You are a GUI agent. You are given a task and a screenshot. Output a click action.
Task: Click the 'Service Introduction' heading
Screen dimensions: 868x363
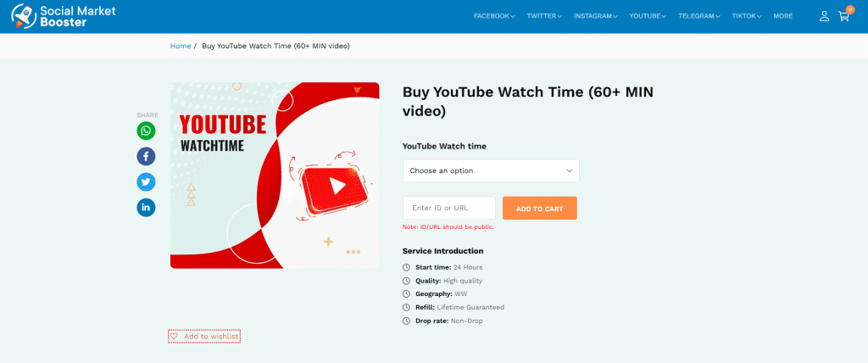pyautogui.click(x=442, y=251)
